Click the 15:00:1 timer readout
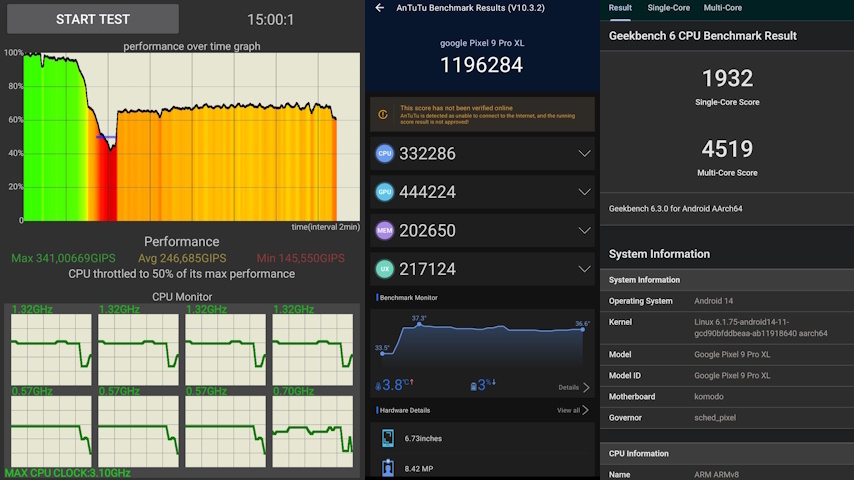This screenshot has height=480, width=854. tap(270, 20)
